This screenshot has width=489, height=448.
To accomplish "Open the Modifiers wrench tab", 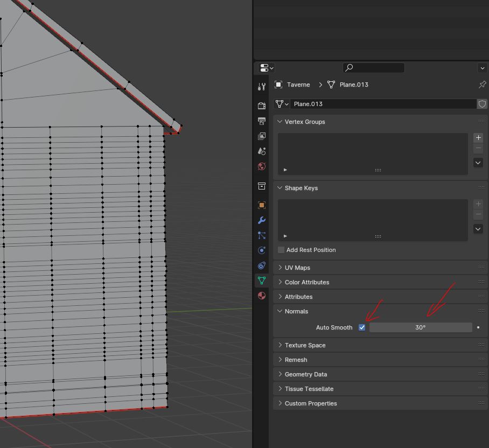I will coord(262,220).
